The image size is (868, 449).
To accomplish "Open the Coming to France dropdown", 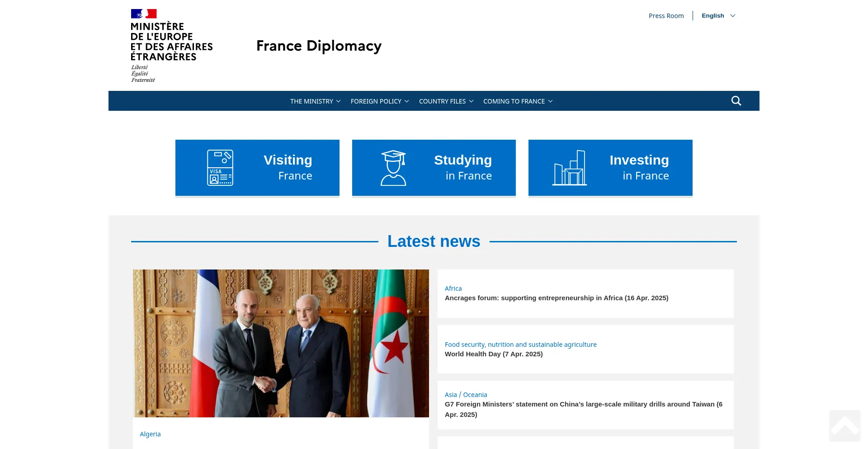I will pos(518,101).
